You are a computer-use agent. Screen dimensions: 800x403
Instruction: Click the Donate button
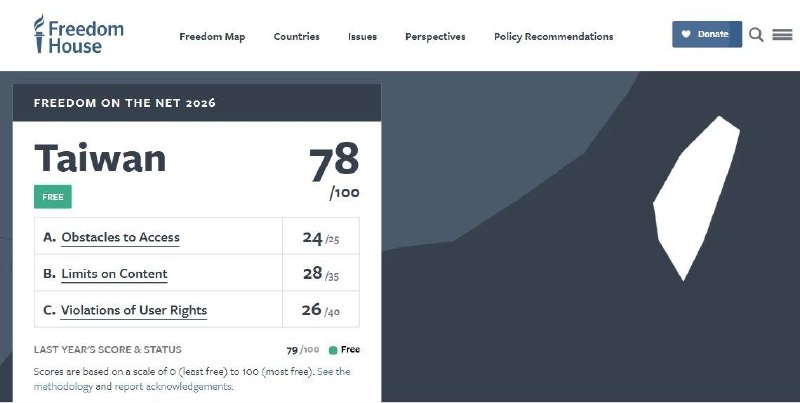point(707,34)
